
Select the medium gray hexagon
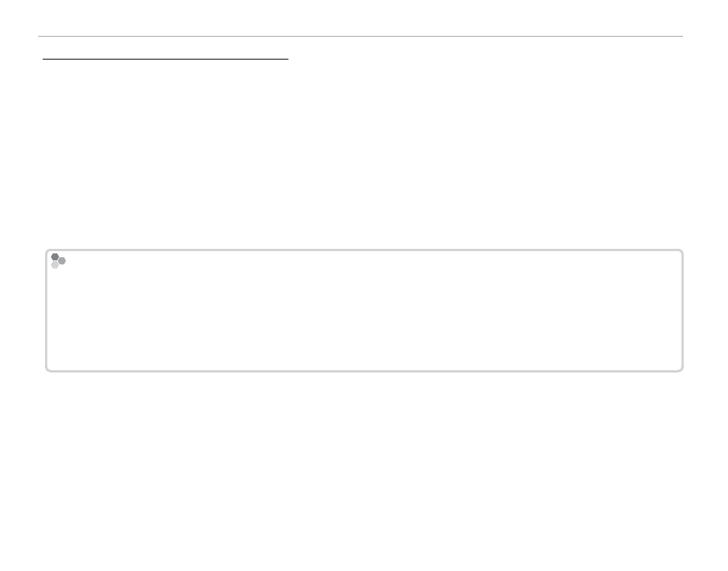click(x=63, y=260)
